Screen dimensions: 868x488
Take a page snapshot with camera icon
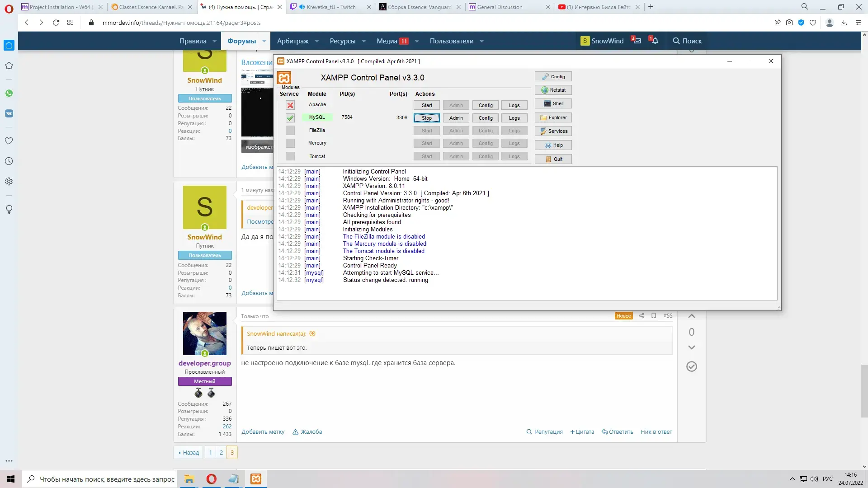(789, 23)
